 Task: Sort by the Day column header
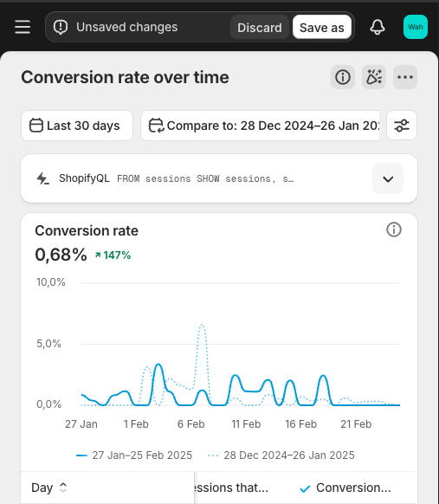[x=48, y=488]
